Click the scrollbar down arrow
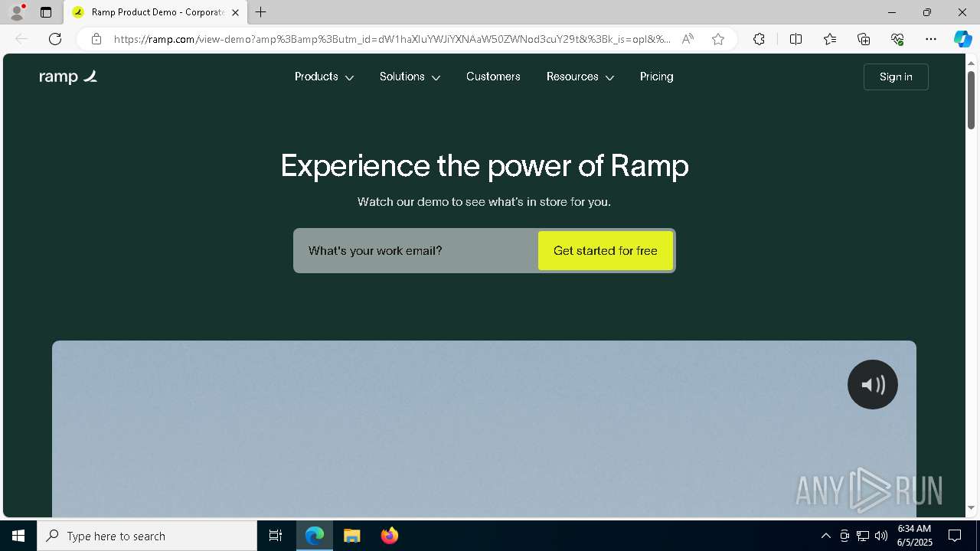Screen dimensions: 980x551 pyautogui.click(x=971, y=508)
